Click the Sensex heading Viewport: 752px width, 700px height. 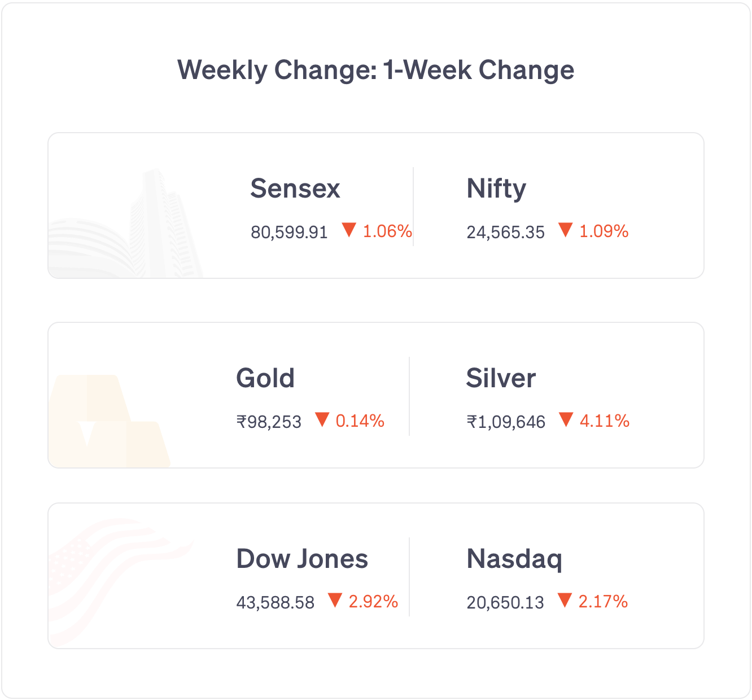[295, 189]
